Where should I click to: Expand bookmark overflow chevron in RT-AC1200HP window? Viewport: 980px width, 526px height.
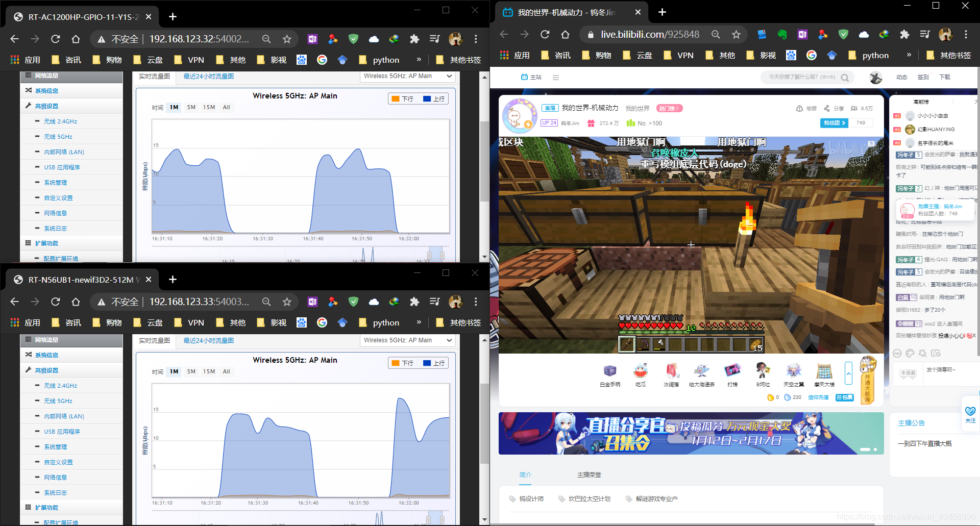click(x=419, y=59)
